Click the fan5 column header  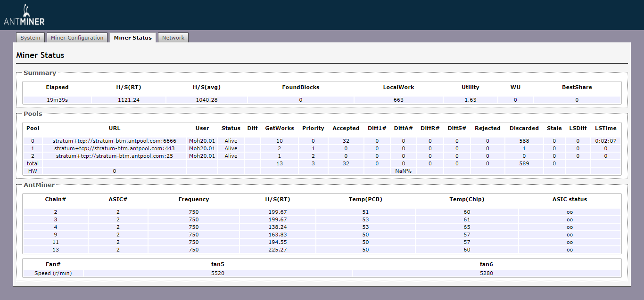(218, 264)
